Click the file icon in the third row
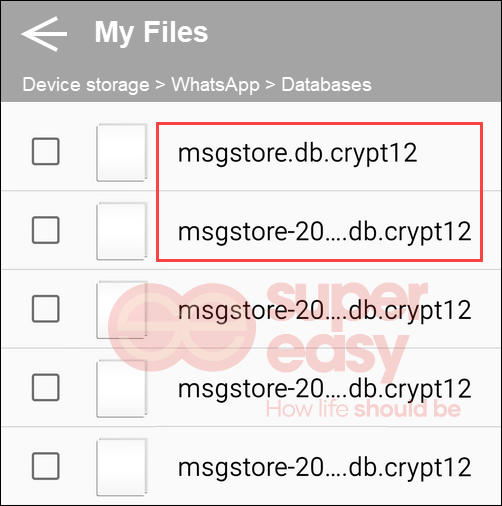Screen dimensions: 502x506 pyautogui.click(x=122, y=310)
